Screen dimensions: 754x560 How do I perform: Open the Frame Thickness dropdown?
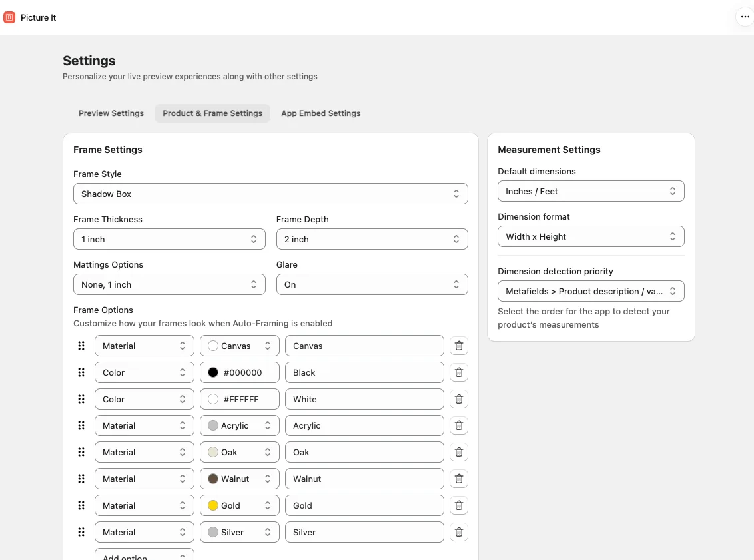[169, 239]
